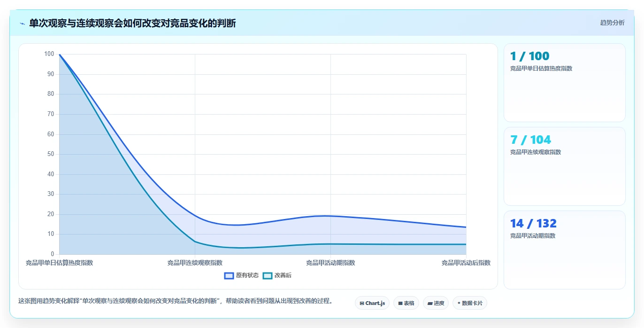Click y-axis tick value 50
644x328 pixels.
(x=51, y=154)
